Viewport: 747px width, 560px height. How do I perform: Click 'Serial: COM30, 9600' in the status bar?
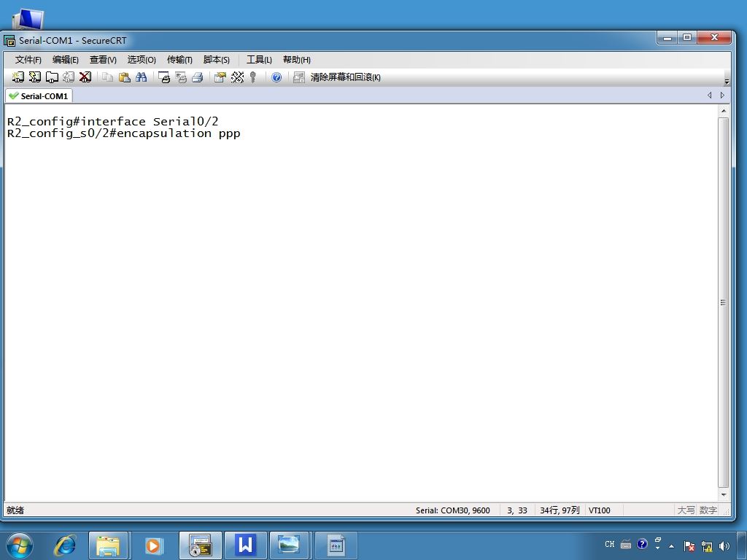(x=452, y=510)
